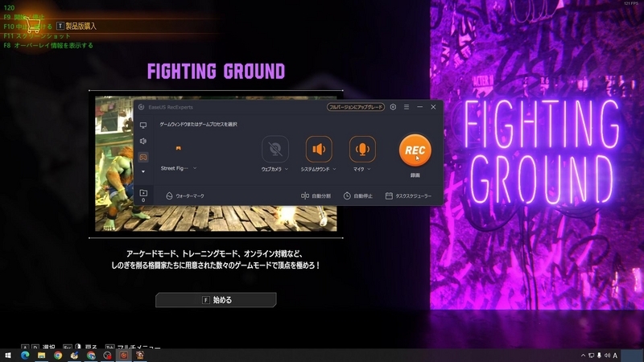
Task: Open the タスクスケジューラー task scheduler
Action: (408, 196)
